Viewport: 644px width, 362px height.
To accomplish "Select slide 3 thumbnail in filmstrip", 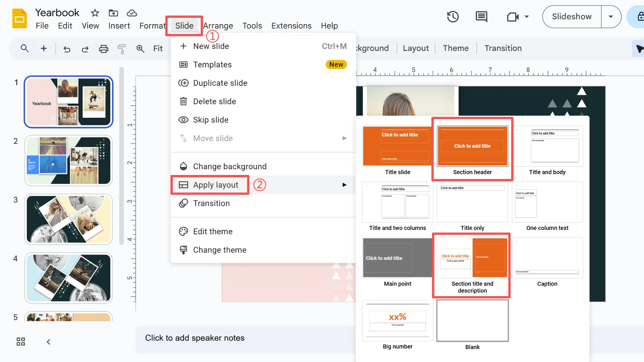I will point(68,219).
